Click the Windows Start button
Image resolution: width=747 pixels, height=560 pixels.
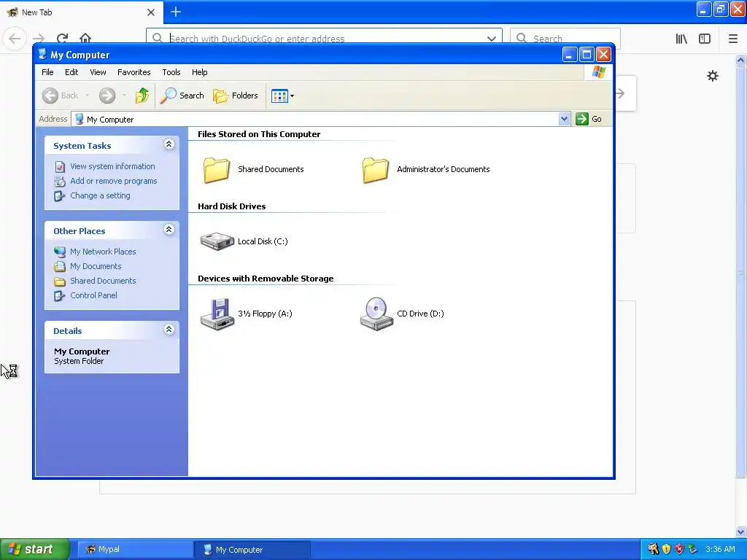pyautogui.click(x=34, y=549)
